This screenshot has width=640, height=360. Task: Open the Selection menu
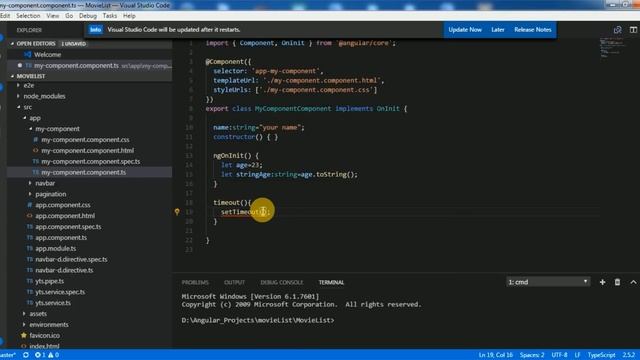coord(28,16)
